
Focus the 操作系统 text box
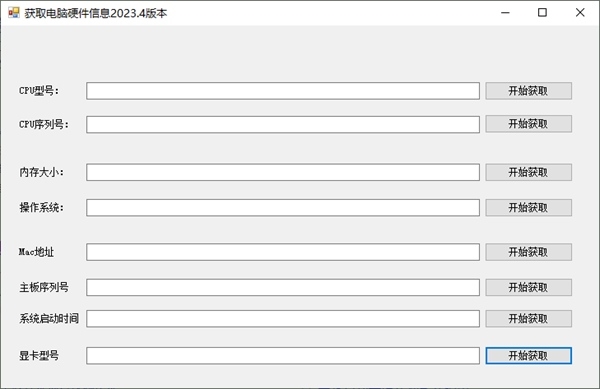click(283, 207)
